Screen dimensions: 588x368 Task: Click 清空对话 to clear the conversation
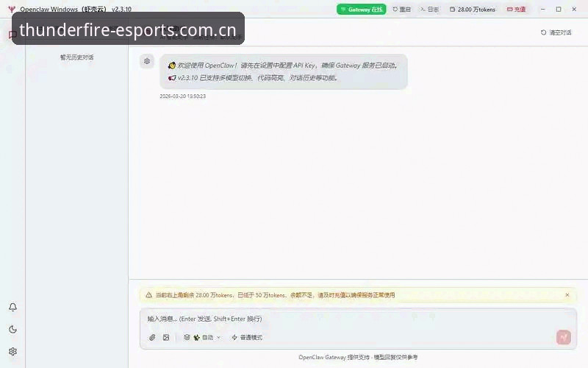[556, 32]
